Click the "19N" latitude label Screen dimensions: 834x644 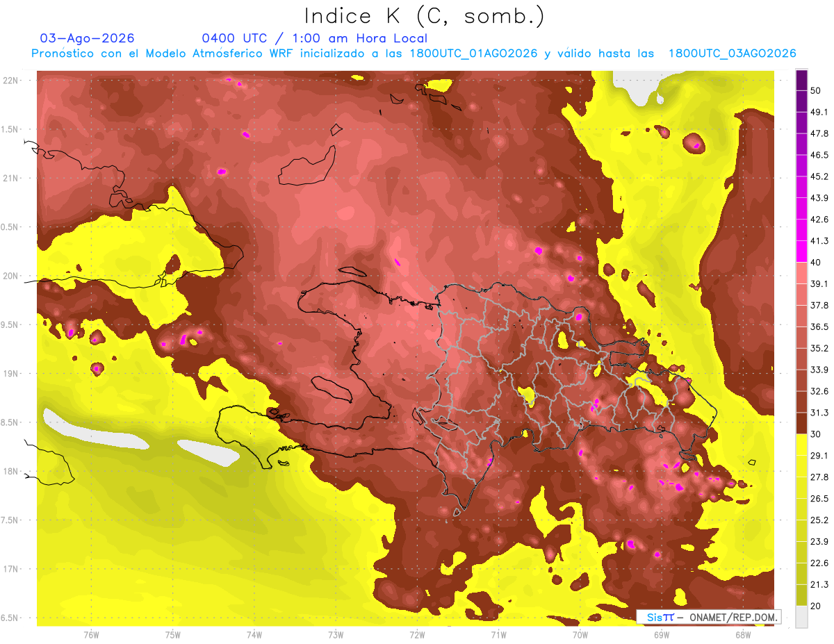pos(11,374)
